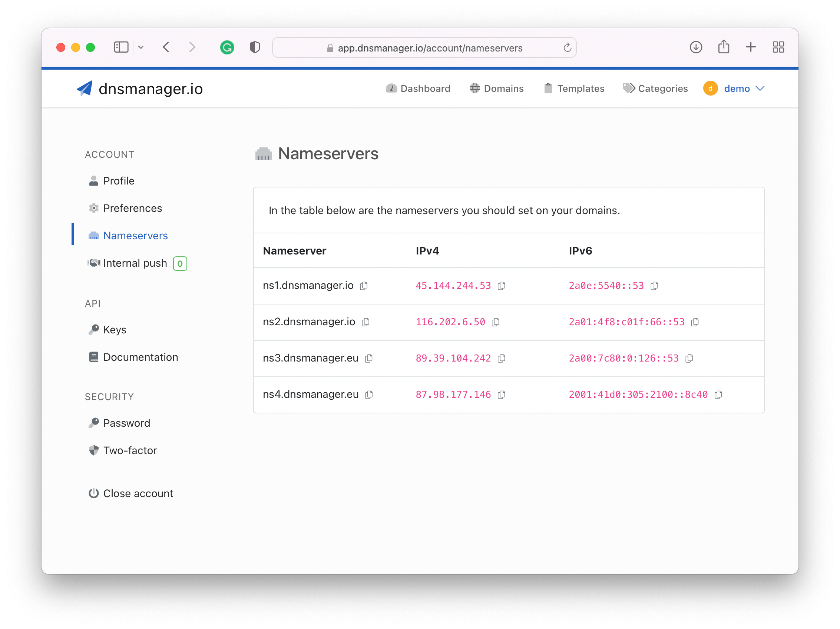Click the IPv4 column header
Viewport: 840px width, 629px height.
tap(427, 251)
